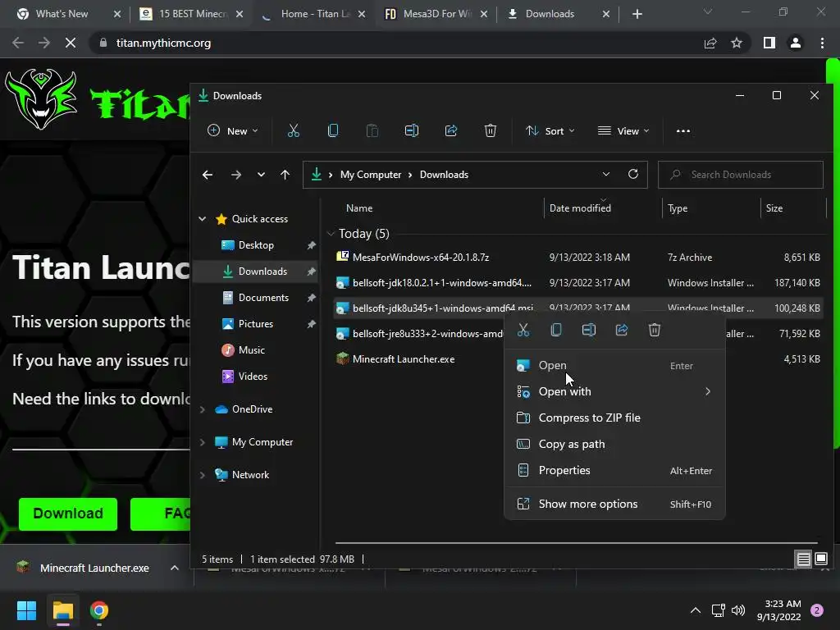
Task: Click the Share icon in Explorer toolbar
Action: pos(451,130)
